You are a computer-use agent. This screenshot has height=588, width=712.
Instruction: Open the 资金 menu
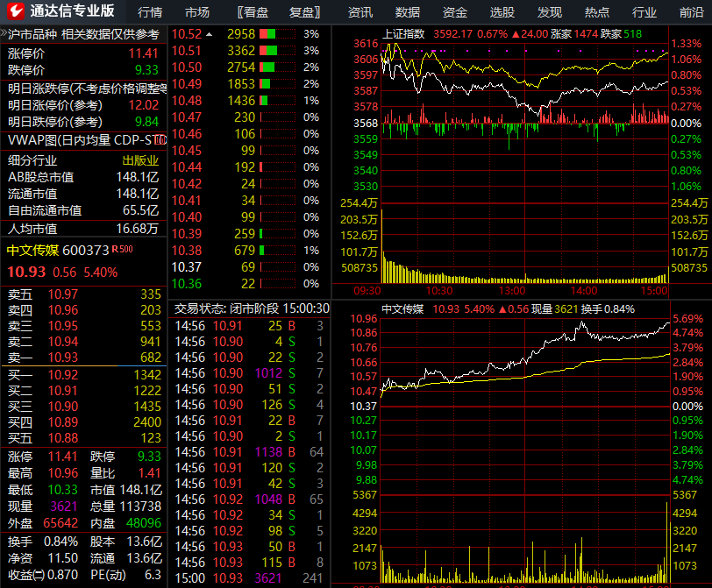(x=454, y=12)
